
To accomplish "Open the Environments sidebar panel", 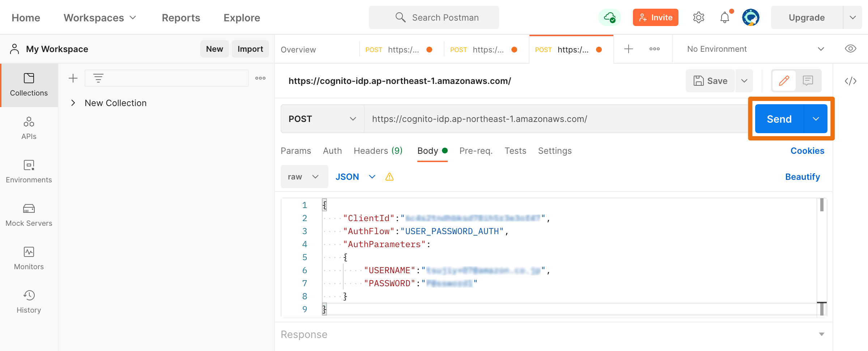I will click(x=29, y=172).
